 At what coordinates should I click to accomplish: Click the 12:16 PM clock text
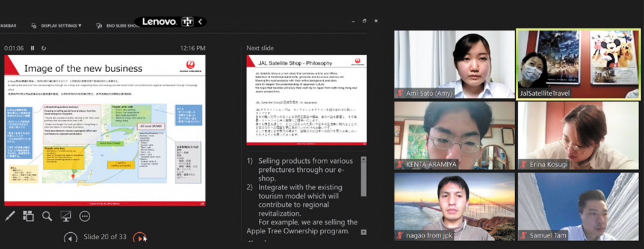pos(193,48)
